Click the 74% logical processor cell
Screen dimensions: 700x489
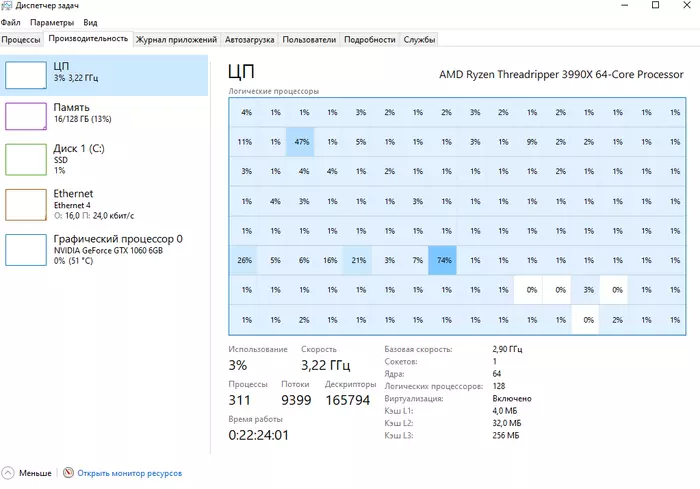(442, 260)
